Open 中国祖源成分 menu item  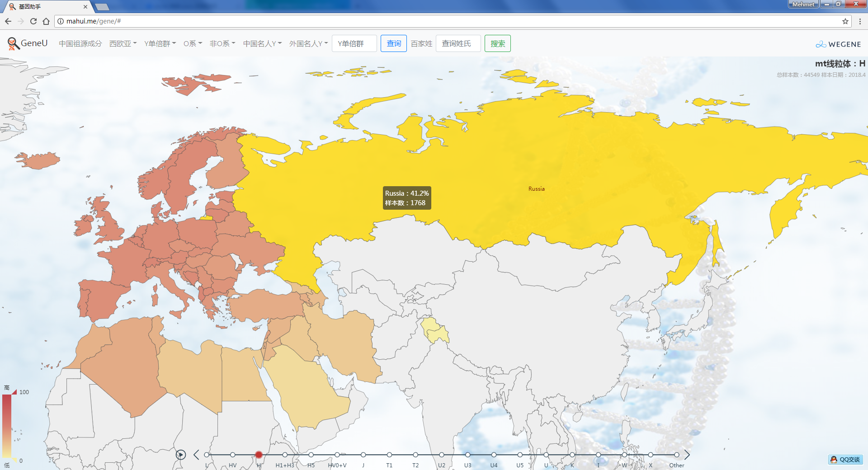click(80, 43)
